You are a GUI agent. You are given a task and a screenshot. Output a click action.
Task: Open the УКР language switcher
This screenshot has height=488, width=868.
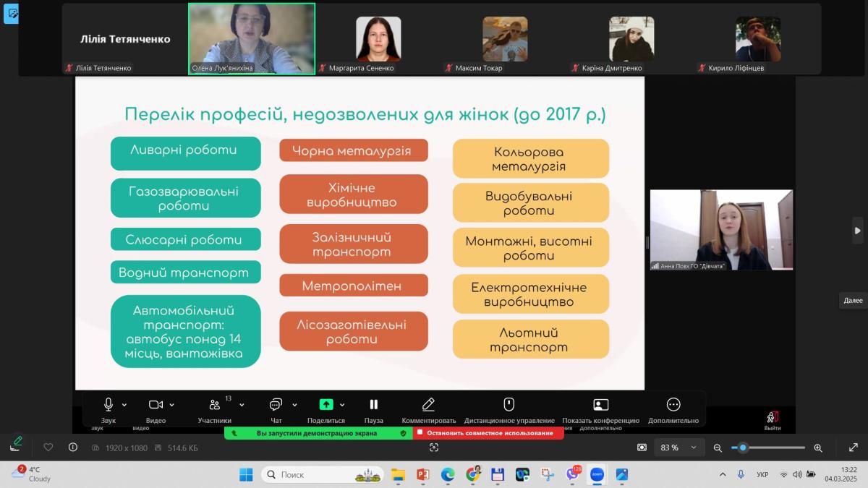(762, 475)
